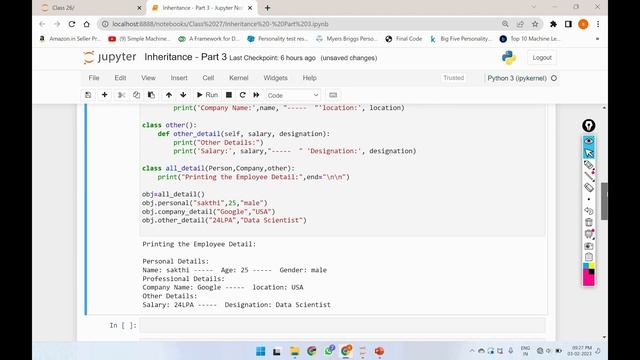The height and width of the screenshot is (360, 640).
Task: Pick the cyan color swatch
Action: click(x=586, y=266)
